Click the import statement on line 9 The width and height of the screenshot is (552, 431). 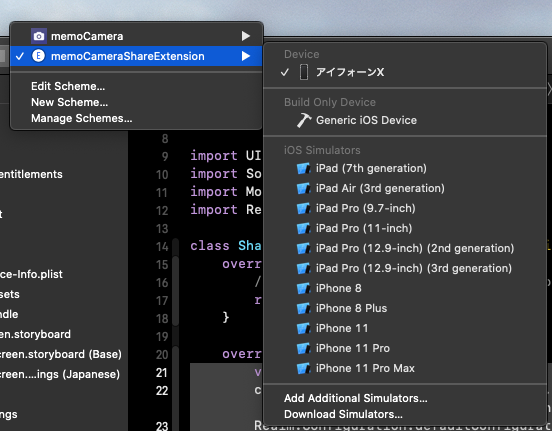[x=226, y=155]
